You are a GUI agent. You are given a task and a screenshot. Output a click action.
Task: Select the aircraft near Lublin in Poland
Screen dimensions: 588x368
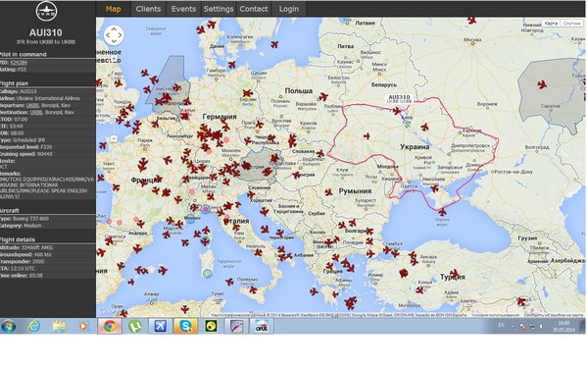point(322,97)
